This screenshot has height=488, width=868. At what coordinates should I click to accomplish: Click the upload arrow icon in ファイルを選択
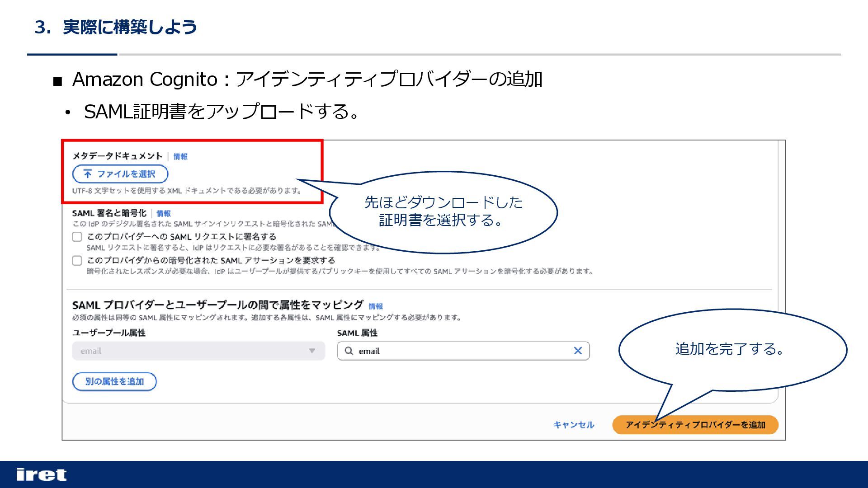[x=88, y=174]
